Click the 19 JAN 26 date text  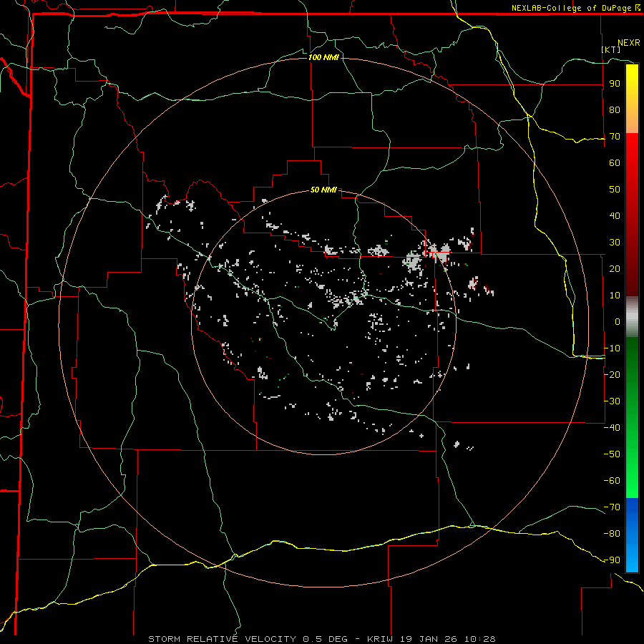(x=429, y=639)
